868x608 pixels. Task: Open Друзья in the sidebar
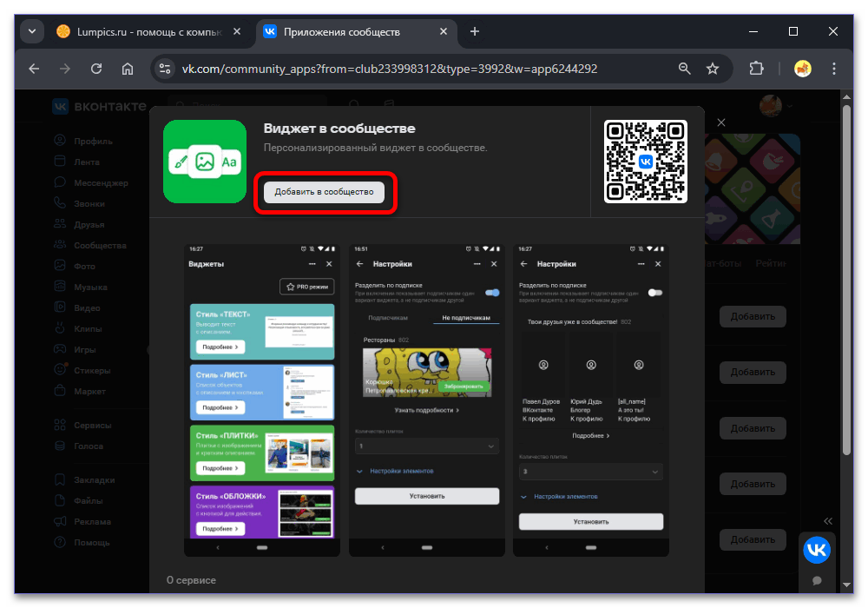79,224
